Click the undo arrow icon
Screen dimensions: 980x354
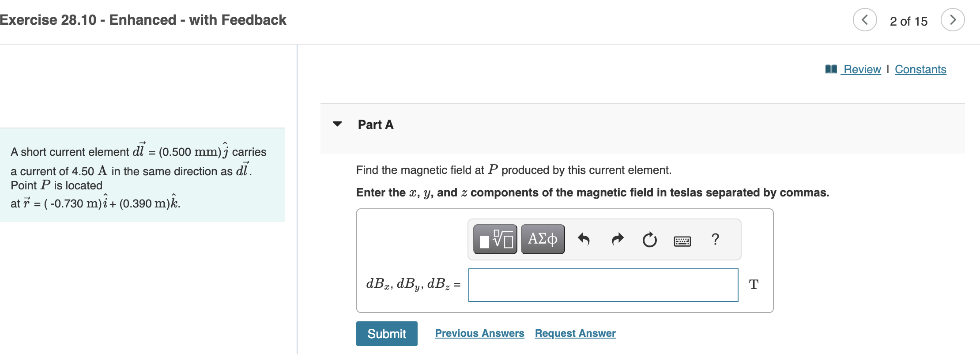(584, 239)
